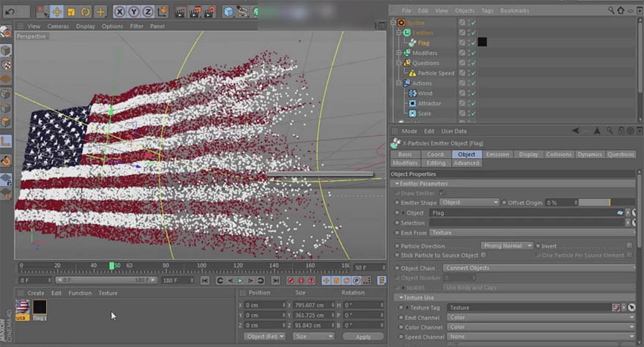Viewport: 644px width, 347px height.
Task: Click the Undo arrow icon
Action: tap(10, 12)
